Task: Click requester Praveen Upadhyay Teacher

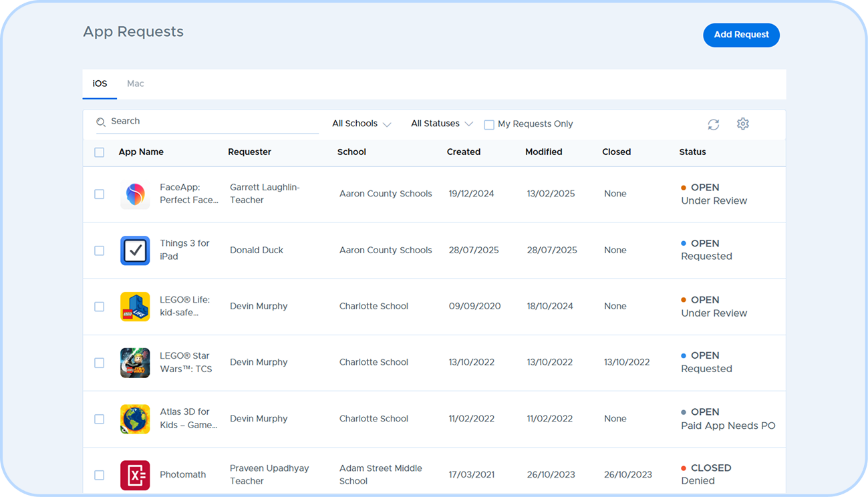Action: click(269, 474)
